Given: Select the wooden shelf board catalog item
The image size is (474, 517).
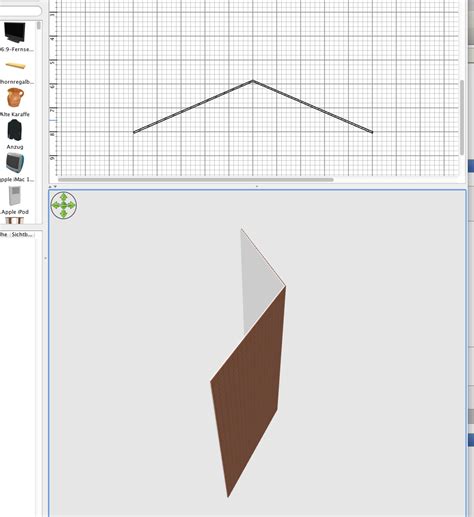Looking at the screenshot, I should [15, 65].
